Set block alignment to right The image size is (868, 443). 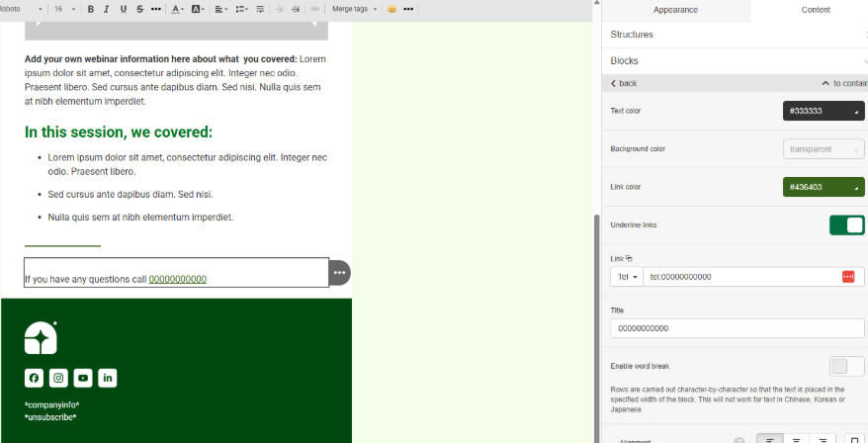coord(823,440)
